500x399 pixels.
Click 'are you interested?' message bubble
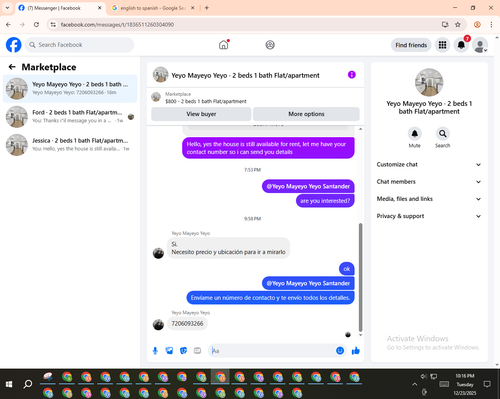tap(325, 201)
